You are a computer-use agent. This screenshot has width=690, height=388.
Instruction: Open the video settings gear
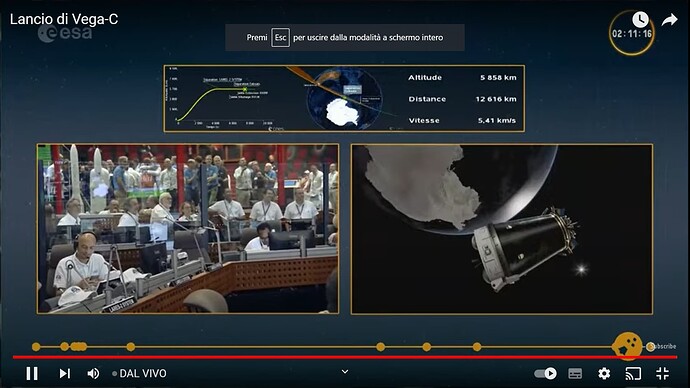point(604,373)
